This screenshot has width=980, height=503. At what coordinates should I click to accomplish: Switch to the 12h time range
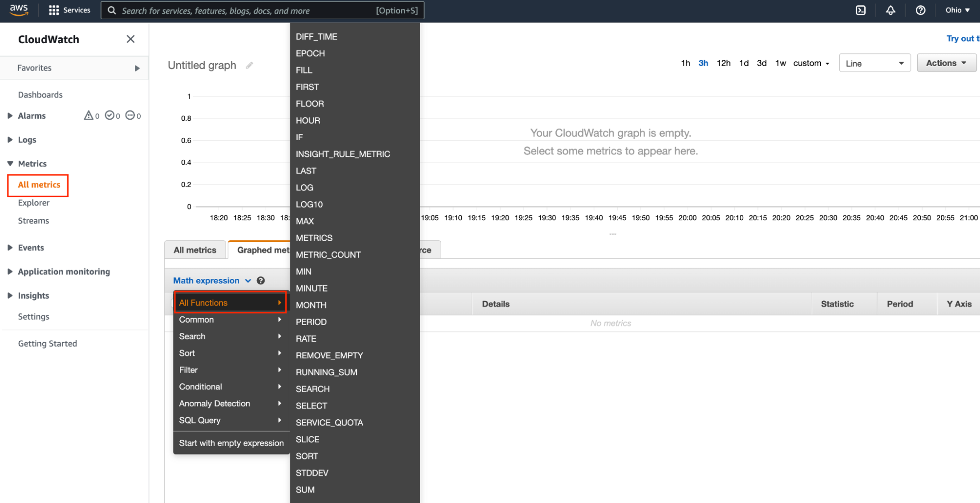click(x=724, y=63)
